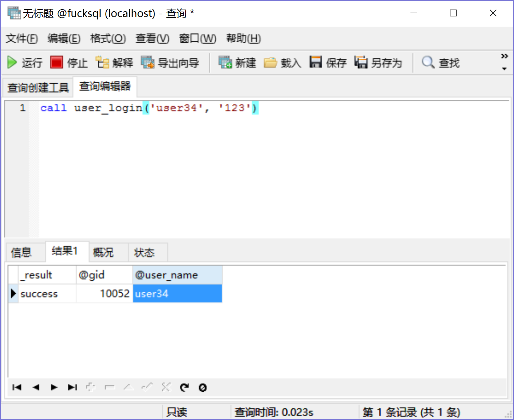Viewport: 514px width, 420px height.
Task: Click the window title bar app icon
Action: coord(14,13)
